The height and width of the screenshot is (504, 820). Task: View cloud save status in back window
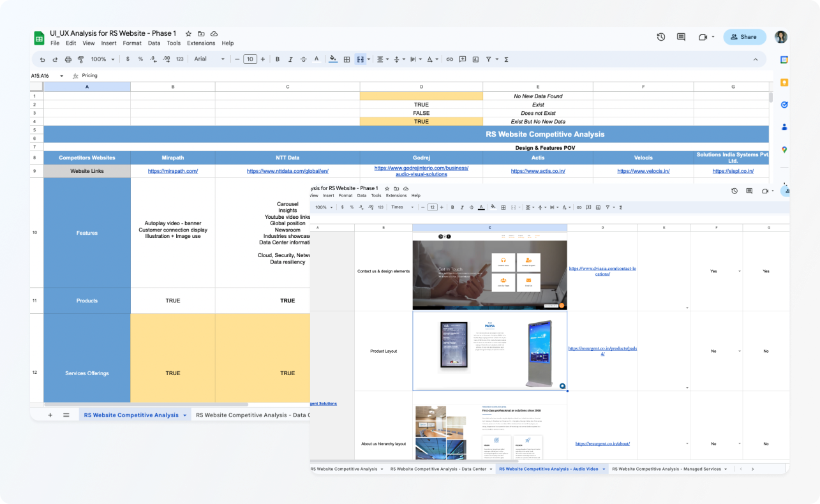[214, 34]
